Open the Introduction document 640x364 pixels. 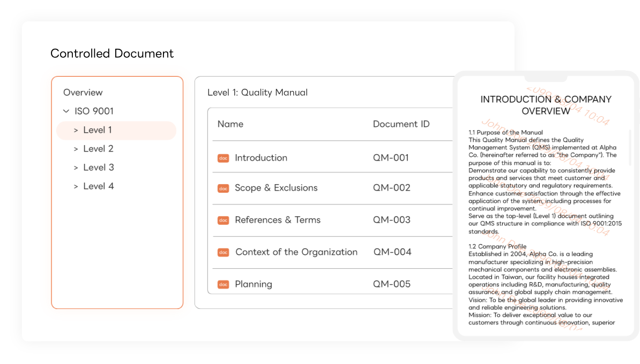coord(261,158)
